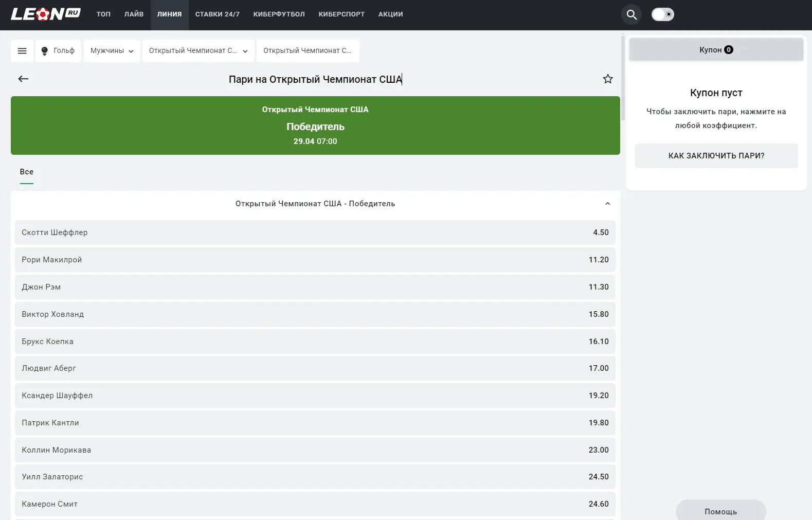Bet on Скотти Шеффлер at 4.50

click(x=315, y=232)
